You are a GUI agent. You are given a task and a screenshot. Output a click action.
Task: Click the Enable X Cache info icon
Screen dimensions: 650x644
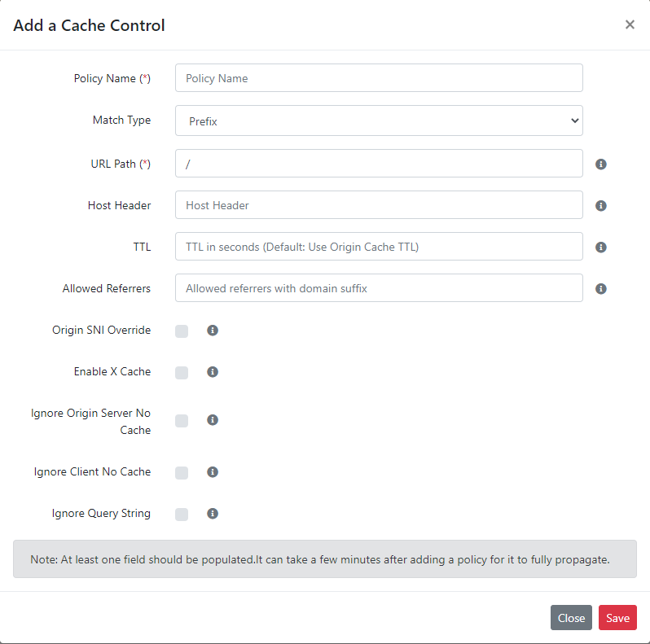(x=213, y=372)
